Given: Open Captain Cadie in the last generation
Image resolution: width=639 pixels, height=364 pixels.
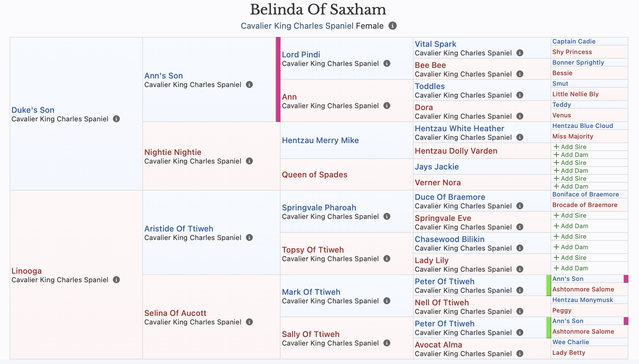Looking at the screenshot, I should pos(574,41).
